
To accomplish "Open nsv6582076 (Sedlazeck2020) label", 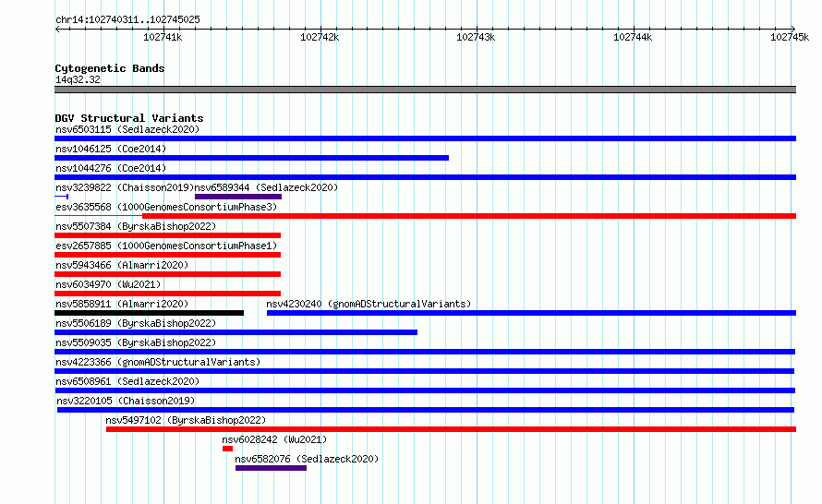I will 307,459.
